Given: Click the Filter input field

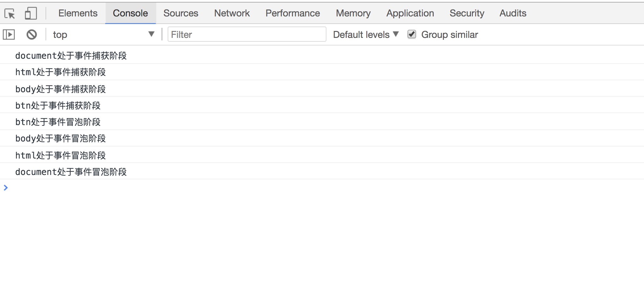Looking at the screenshot, I should [247, 34].
